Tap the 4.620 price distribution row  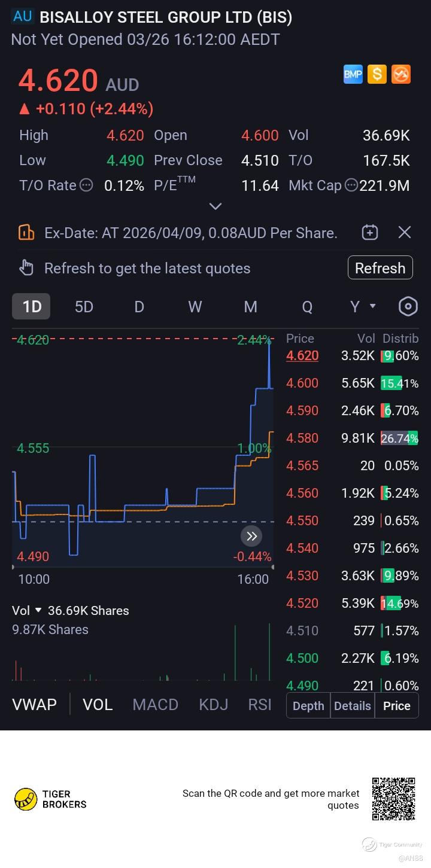click(x=352, y=356)
